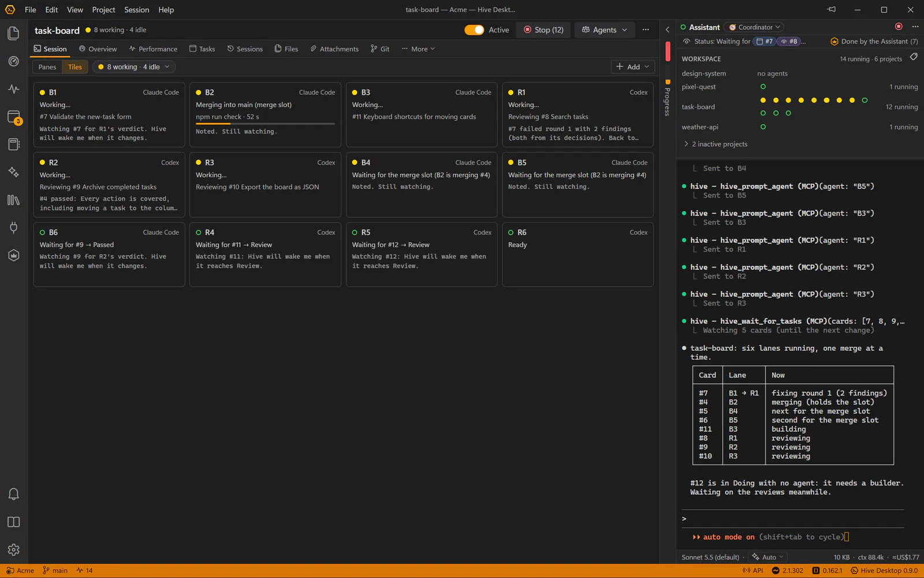Image resolution: width=924 pixels, height=578 pixels.
Task: Open the board icon with badge 3
Action: (x=13, y=117)
